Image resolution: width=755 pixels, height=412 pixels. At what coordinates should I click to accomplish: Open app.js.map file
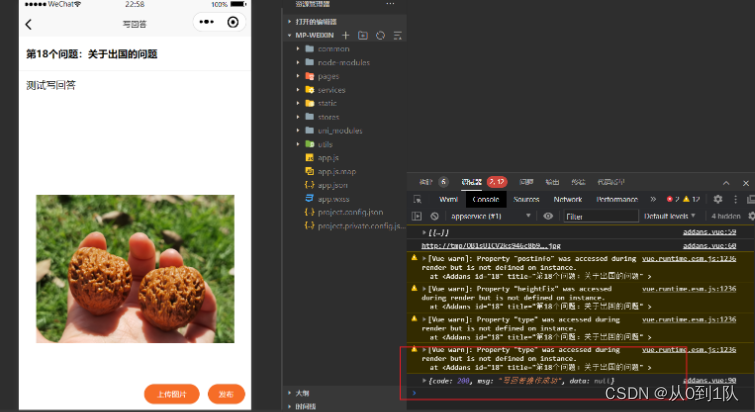coord(337,171)
